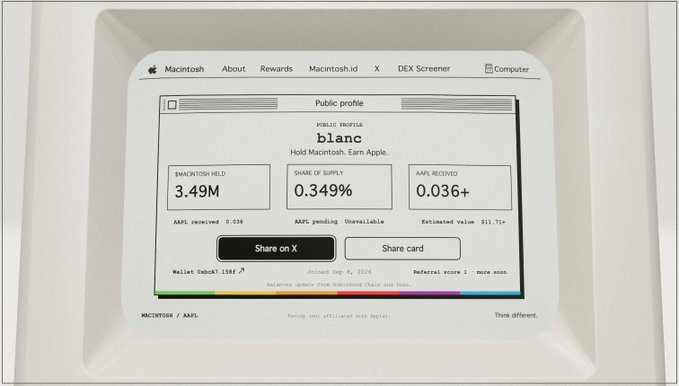The image size is (679, 386).
Task: Select the SHARE OF SUPPLY 0.349% card
Action: tap(339, 187)
